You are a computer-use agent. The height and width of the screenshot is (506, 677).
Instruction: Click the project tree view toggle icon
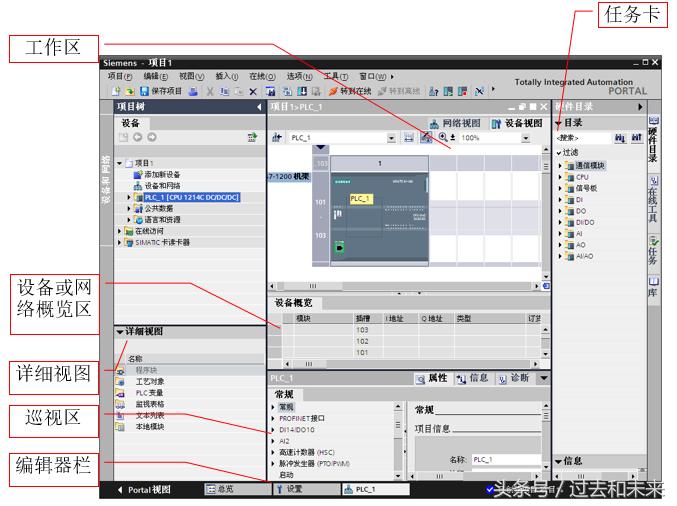coord(252,137)
